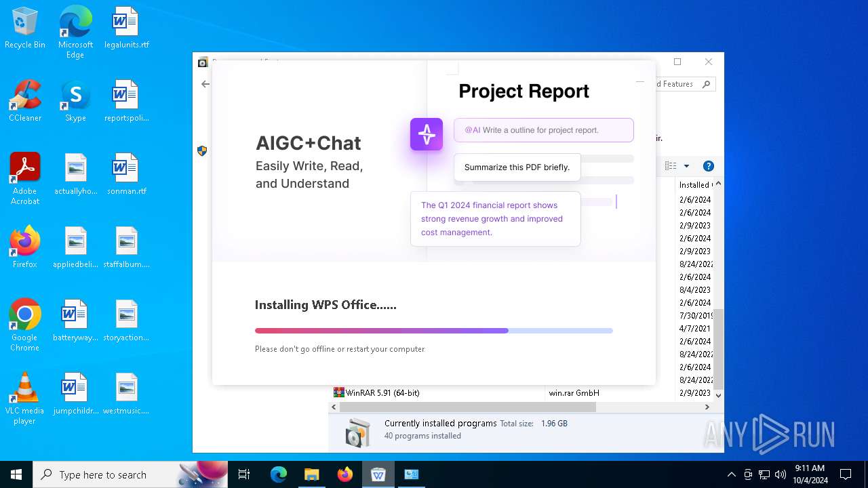Click the vertical scrollbar down arrow
The width and height of the screenshot is (868, 488).
[x=718, y=395]
